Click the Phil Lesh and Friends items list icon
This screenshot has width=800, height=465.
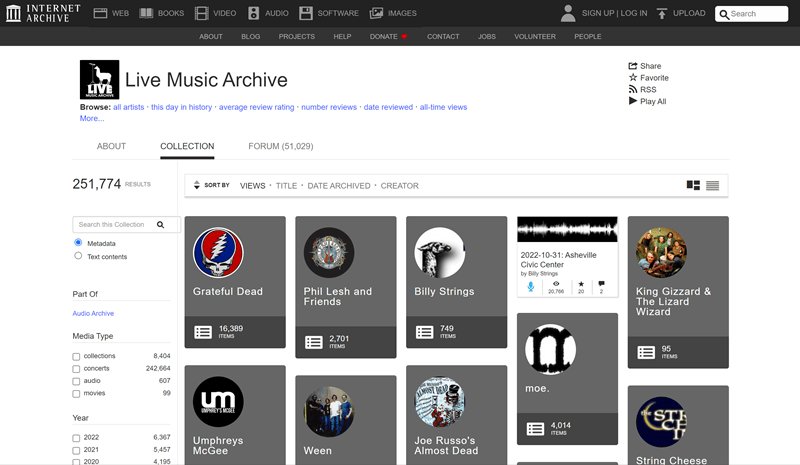(314, 342)
